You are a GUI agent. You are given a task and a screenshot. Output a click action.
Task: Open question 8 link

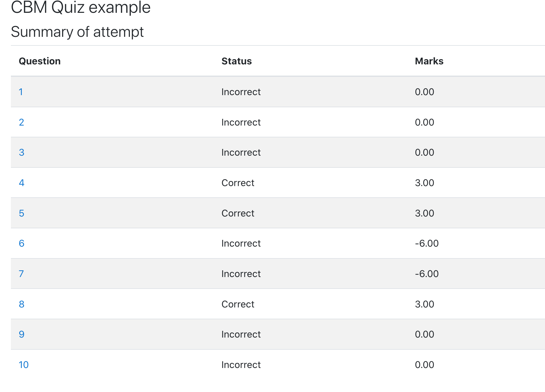tap(21, 304)
